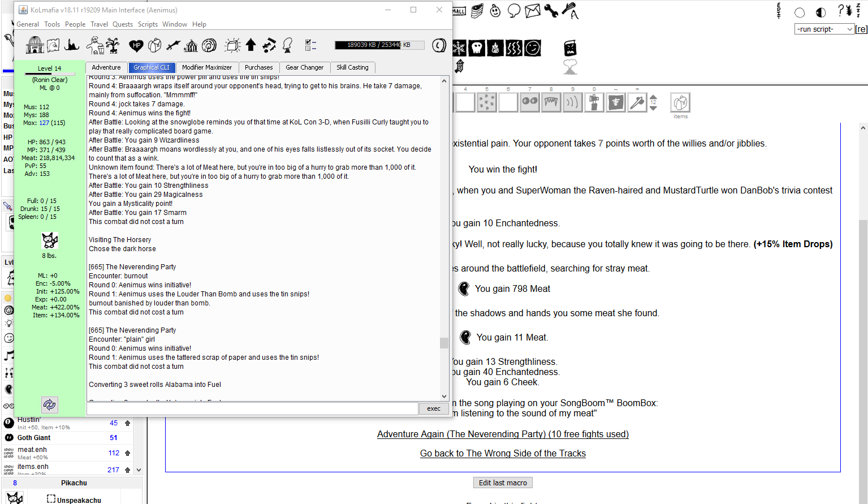Click the wavy stench element icon
868x504 pixels.
click(x=513, y=48)
